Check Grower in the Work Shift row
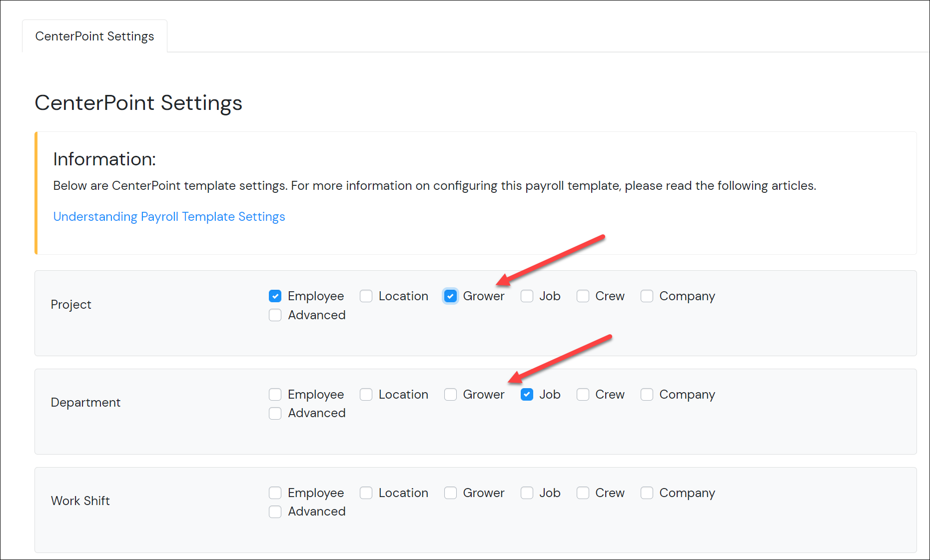 [x=451, y=493]
